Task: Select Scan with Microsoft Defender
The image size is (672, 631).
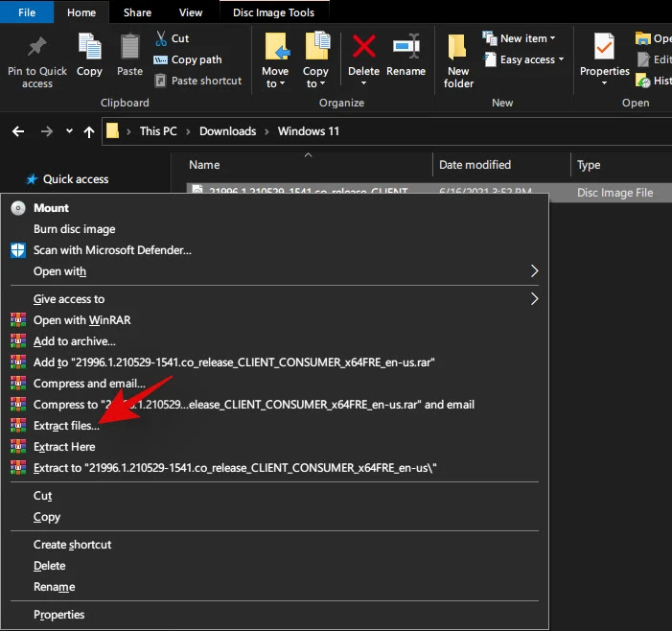Action: (274, 250)
